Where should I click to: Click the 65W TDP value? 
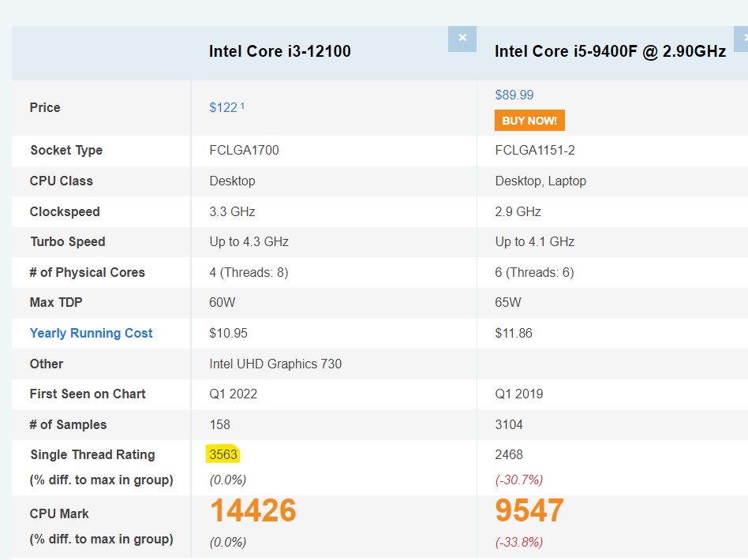point(508,302)
